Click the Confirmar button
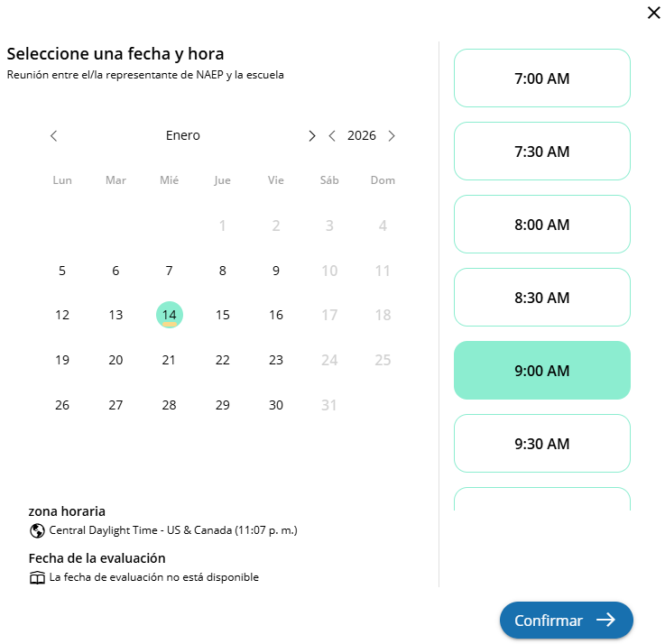 (566, 620)
